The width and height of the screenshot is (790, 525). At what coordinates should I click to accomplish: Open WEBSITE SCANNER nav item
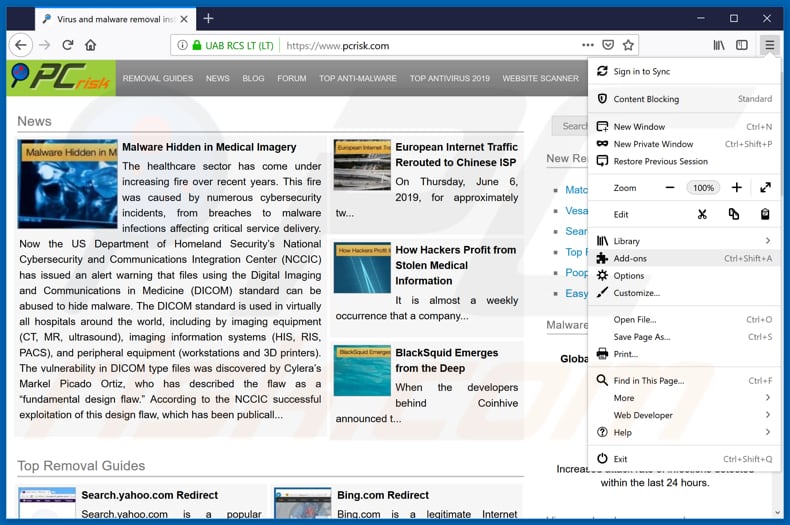[x=541, y=79]
